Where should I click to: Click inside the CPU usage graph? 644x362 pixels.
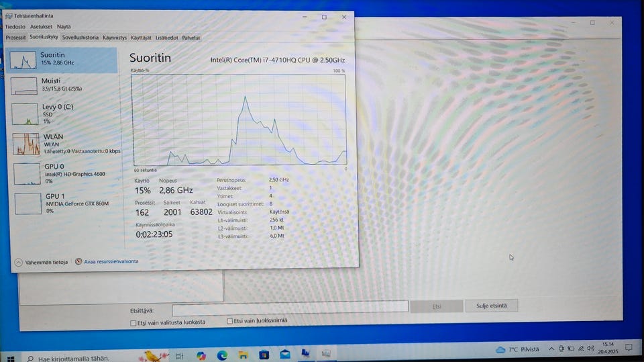pyautogui.click(x=239, y=120)
